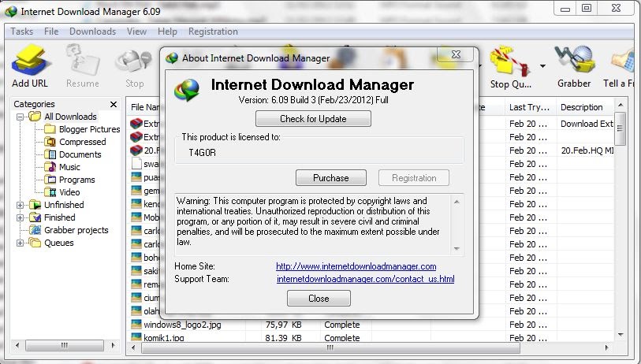Open the Tasks menu
This screenshot has width=641, height=364.
click(x=21, y=32)
